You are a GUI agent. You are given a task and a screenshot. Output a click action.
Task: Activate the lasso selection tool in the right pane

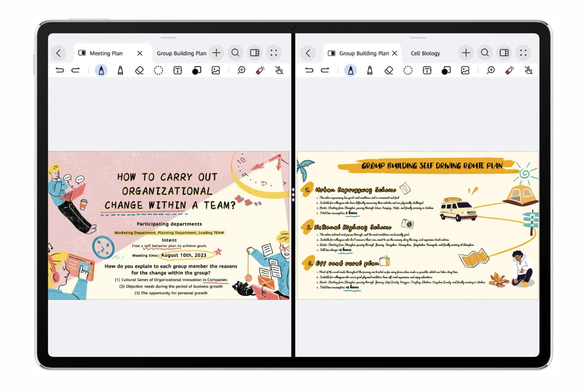tap(408, 70)
